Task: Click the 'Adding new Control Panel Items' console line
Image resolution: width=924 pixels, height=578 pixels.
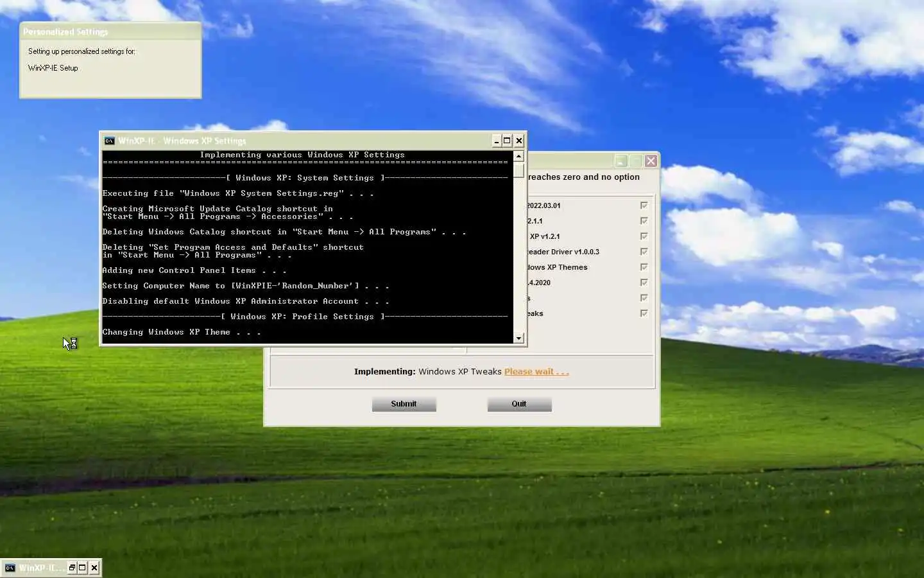Action: click(194, 270)
